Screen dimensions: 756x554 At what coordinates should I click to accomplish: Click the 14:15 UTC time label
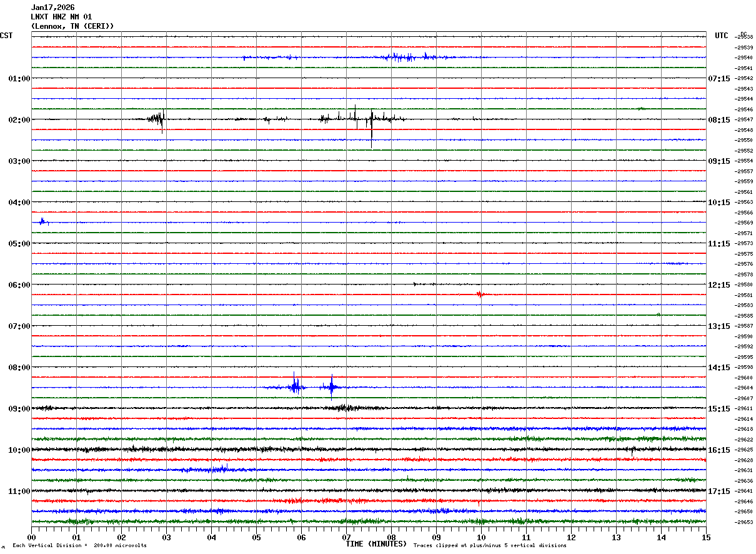(719, 368)
